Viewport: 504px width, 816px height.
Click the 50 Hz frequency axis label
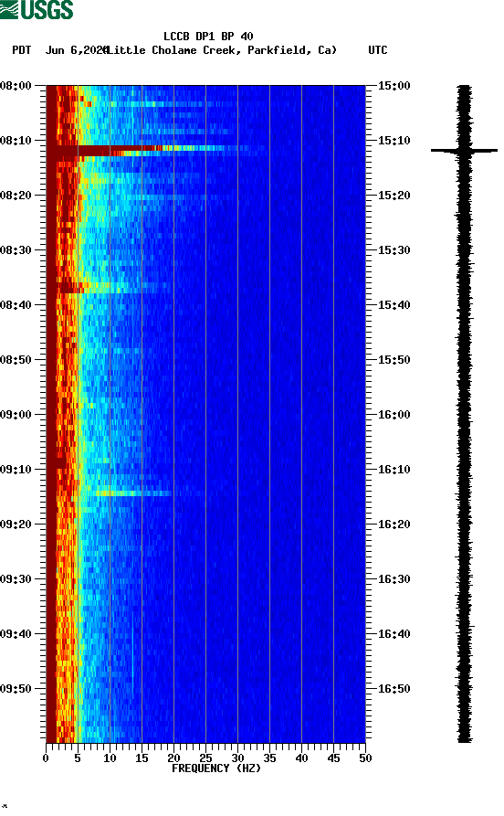pyautogui.click(x=365, y=758)
